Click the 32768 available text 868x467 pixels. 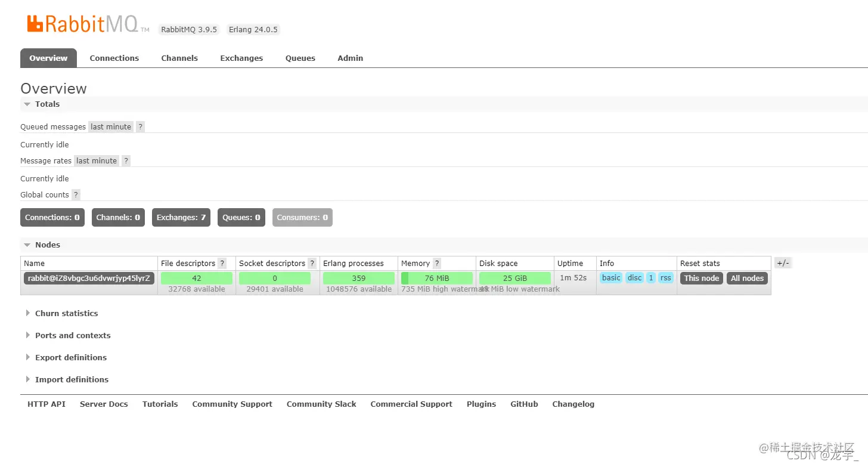(x=197, y=289)
